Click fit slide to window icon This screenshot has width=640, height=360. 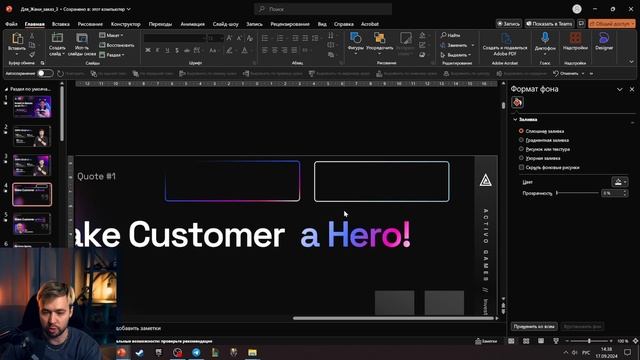coord(635,341)
